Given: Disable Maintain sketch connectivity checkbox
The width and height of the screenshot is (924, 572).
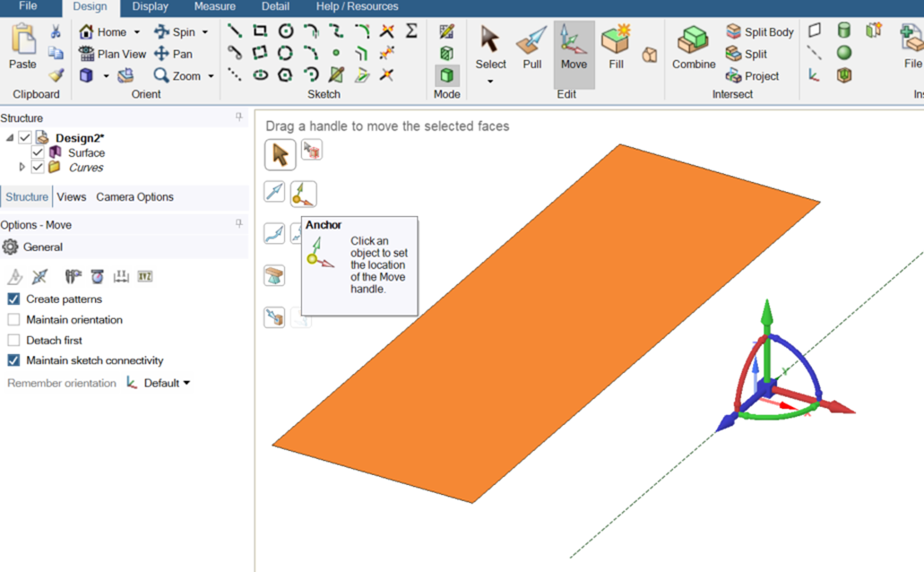Looking at the screenshot, I should click(x=13, y=360).
